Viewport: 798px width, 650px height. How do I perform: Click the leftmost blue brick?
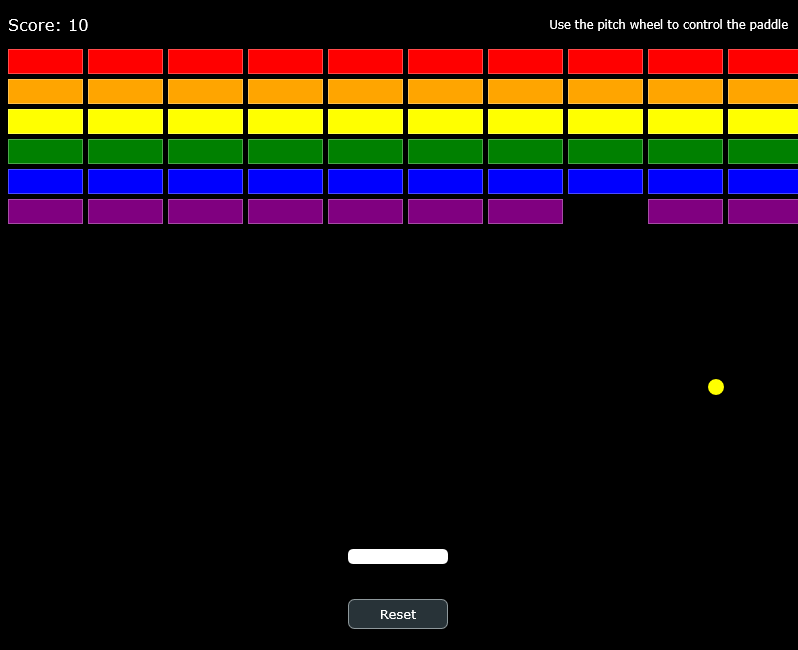click(x=45, y=181)
